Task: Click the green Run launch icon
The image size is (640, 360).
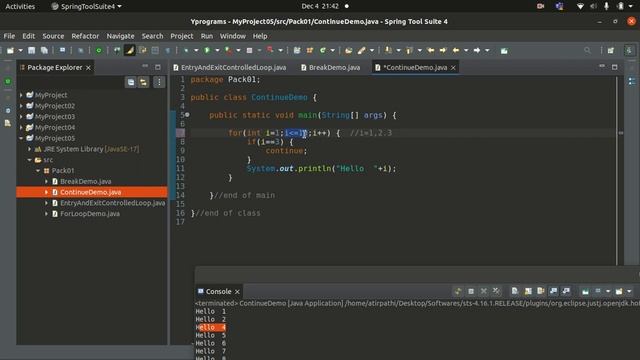Action: (x=207, y=50)
